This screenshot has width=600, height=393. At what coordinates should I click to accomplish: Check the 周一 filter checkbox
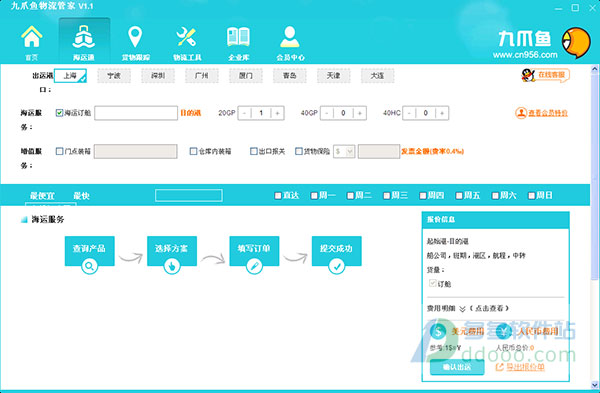pos(314,196)
